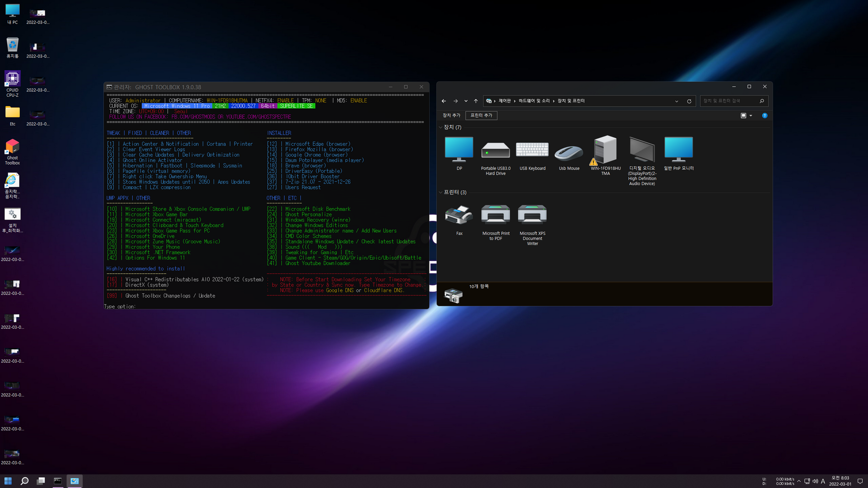The height and width of the screenshot is (488, 868).
Task: Open the 내 PC desktop icon
Action: [x=12, y=14]
